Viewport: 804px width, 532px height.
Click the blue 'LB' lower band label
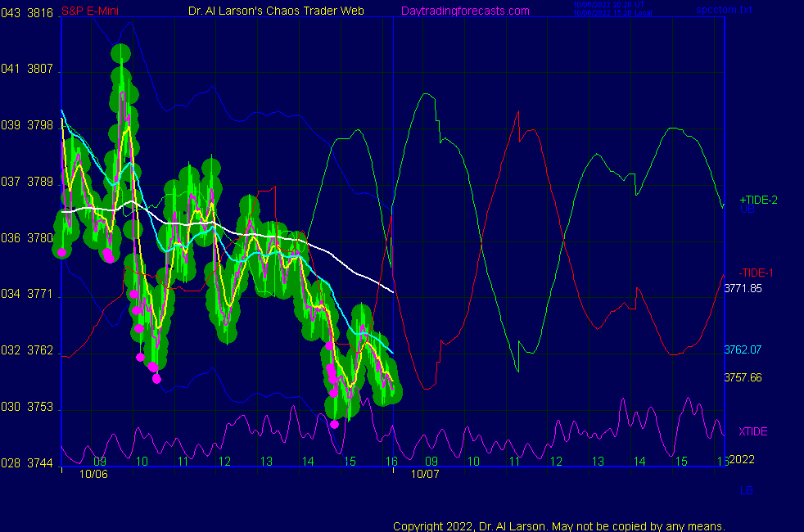coord(747,490)
